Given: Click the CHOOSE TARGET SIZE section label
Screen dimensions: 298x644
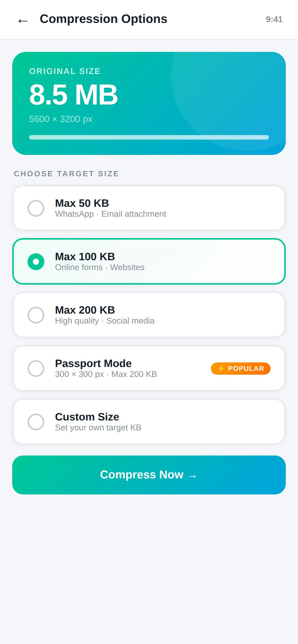Looking at the screenshot, I should 66,173.
